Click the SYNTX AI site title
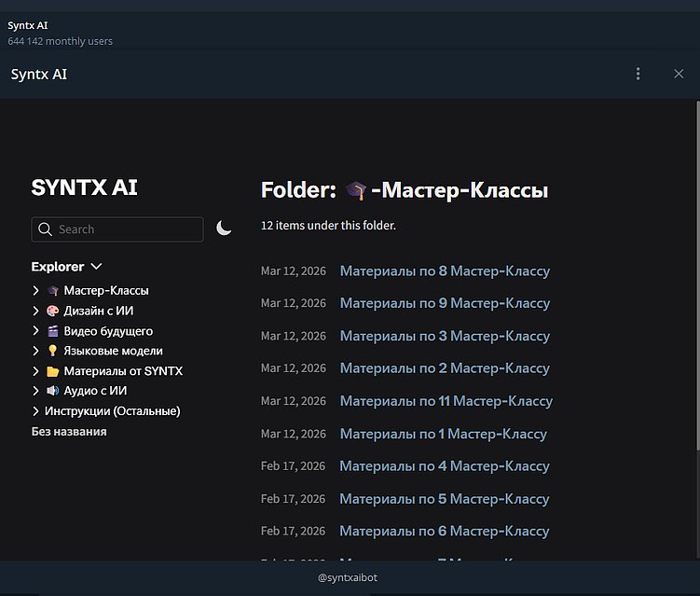 tap(85, 187)
